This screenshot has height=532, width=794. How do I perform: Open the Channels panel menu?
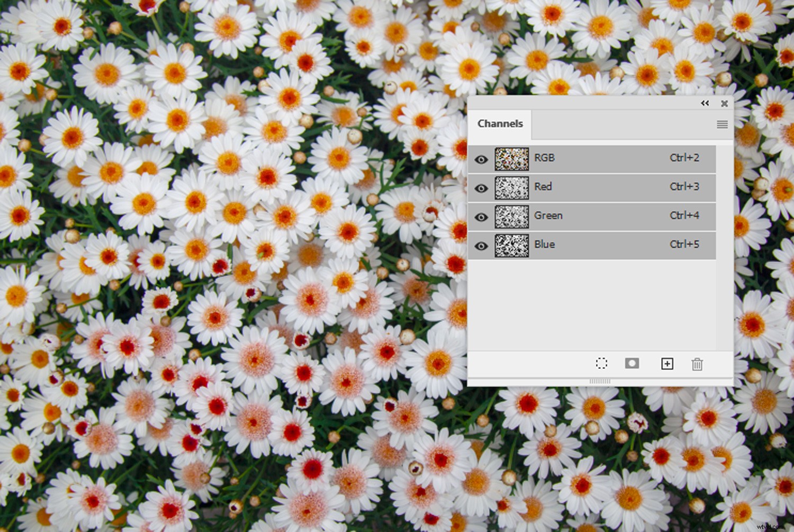click(722, 124)
